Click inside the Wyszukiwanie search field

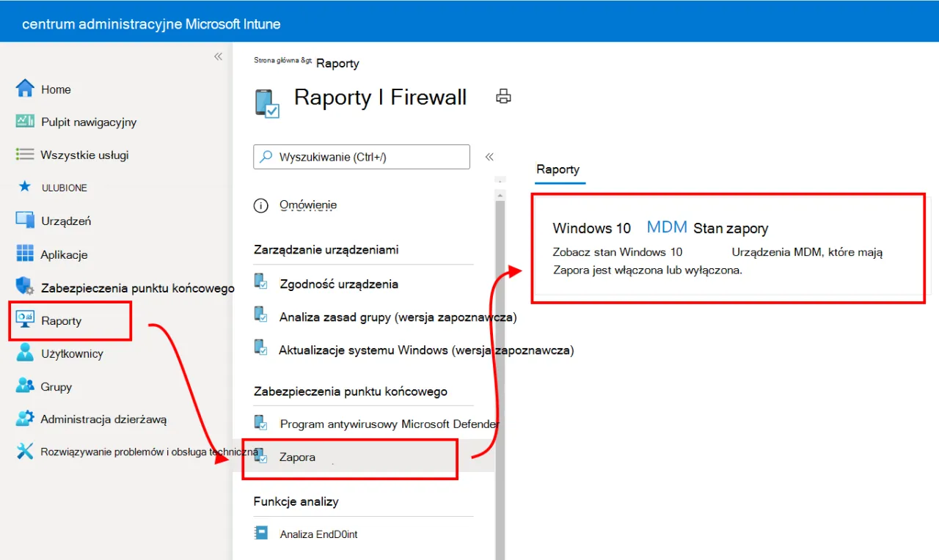[x=361, y=157]
